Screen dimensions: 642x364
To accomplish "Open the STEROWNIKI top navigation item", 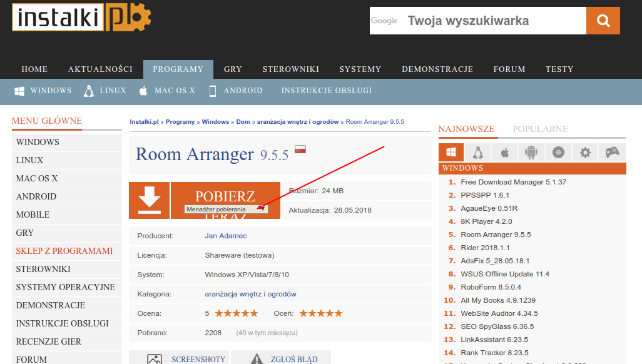I will (291, 69).
